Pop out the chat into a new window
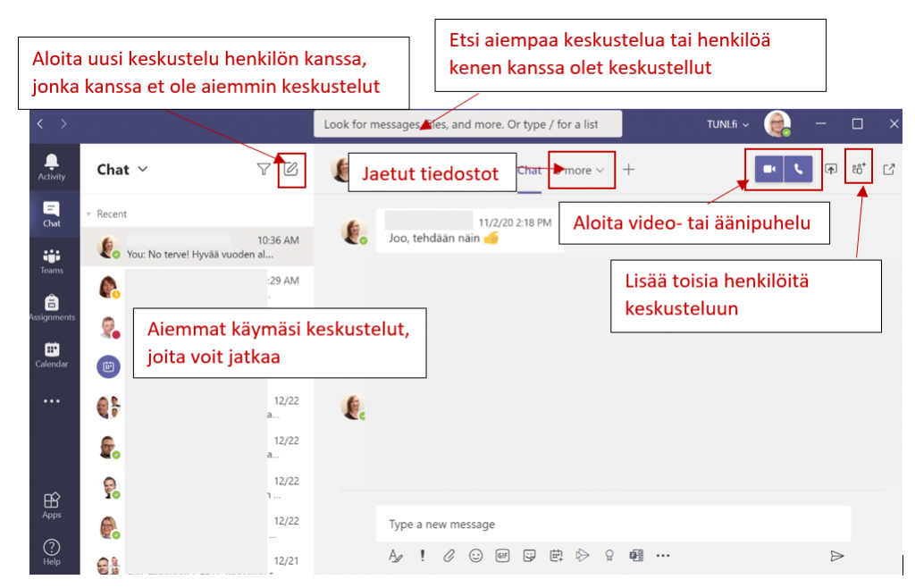 (889, 169)
